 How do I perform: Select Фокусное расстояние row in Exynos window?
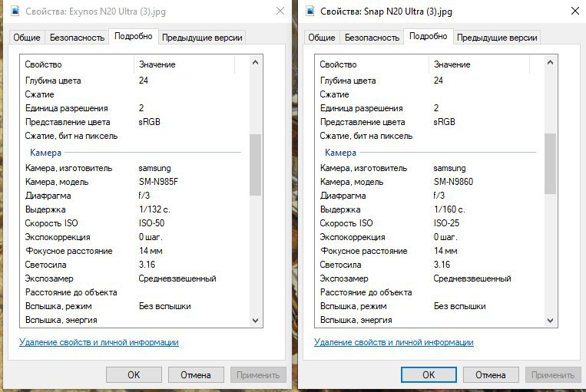pyautogui.click(x=134, y=251)
